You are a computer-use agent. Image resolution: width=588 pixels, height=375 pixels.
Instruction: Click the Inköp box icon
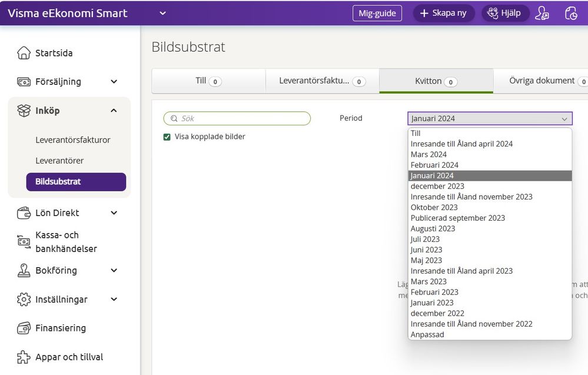tap(24, 111)
